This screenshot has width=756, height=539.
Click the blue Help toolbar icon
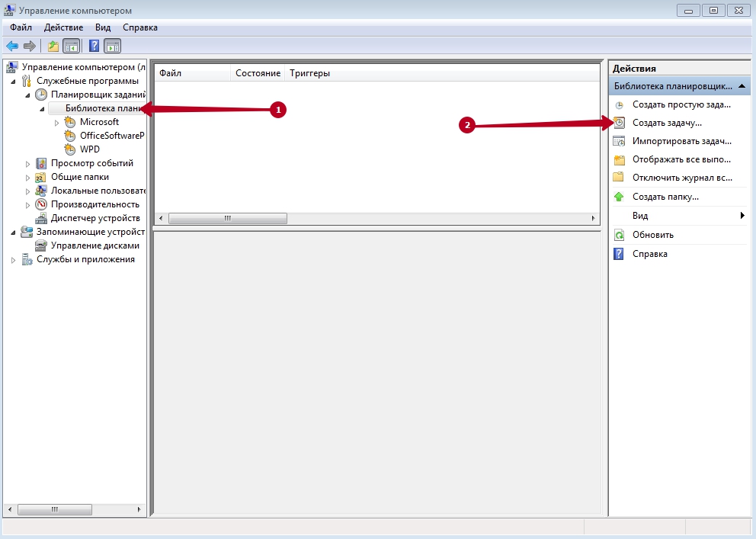[94, 46]
